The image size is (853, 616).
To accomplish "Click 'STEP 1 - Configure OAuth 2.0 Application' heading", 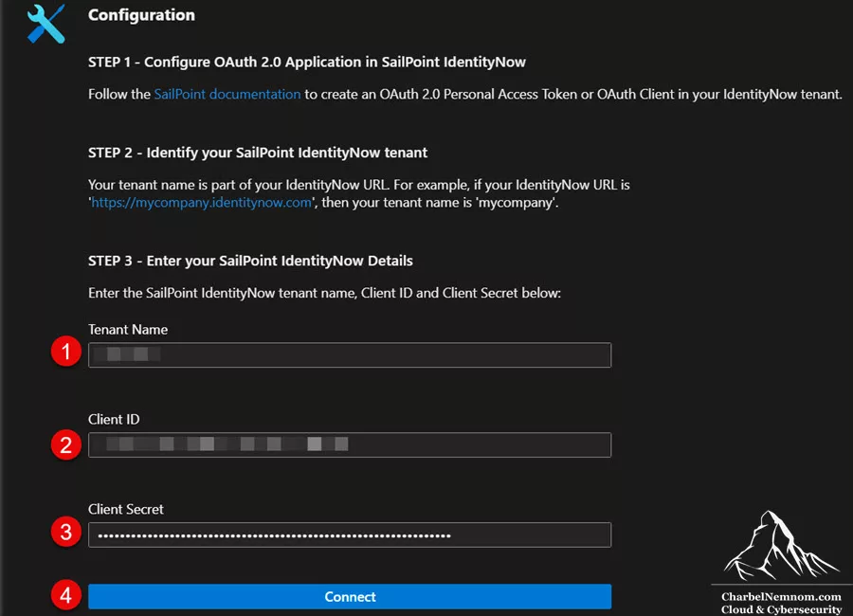I will pyautogui.click(x=307, y=62).
